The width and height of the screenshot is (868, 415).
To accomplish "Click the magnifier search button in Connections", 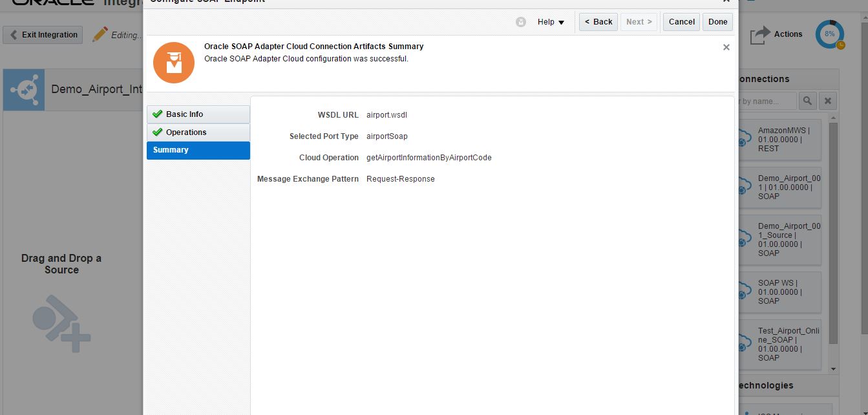I will pyautogui.click(x=807, y=101).
